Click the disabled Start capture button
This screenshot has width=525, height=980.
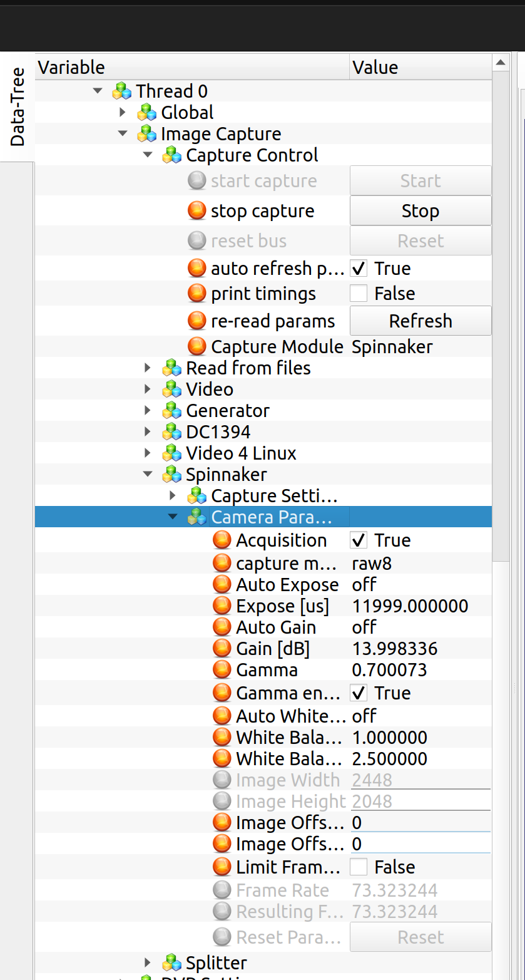pos(421,181)
